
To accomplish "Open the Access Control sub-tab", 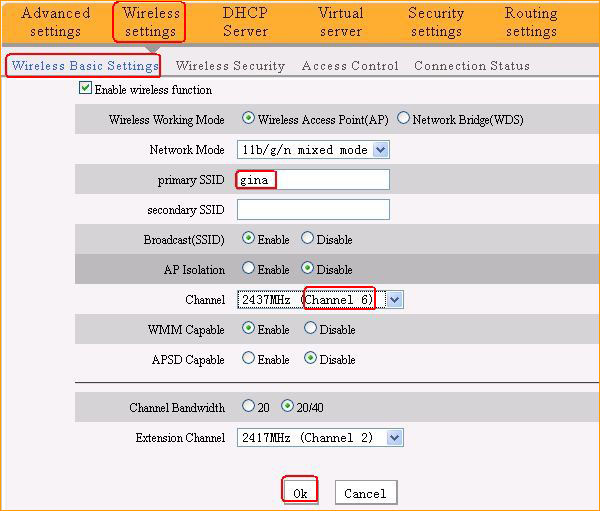I will click(350, 66).
